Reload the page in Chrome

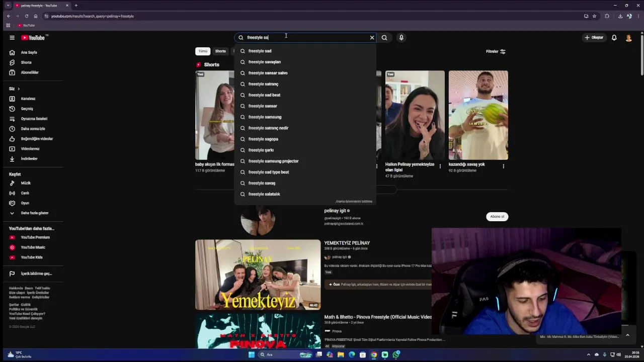tap(27, 16)
